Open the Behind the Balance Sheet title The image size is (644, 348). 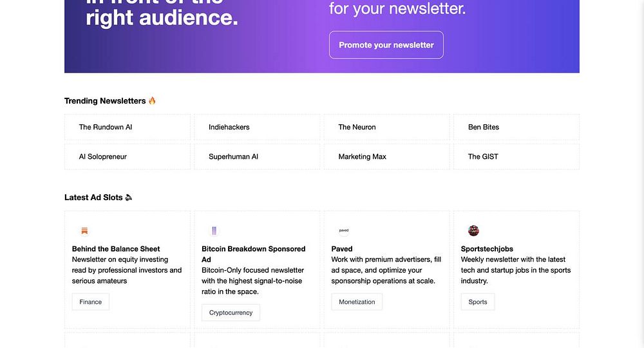click(116, 249)
